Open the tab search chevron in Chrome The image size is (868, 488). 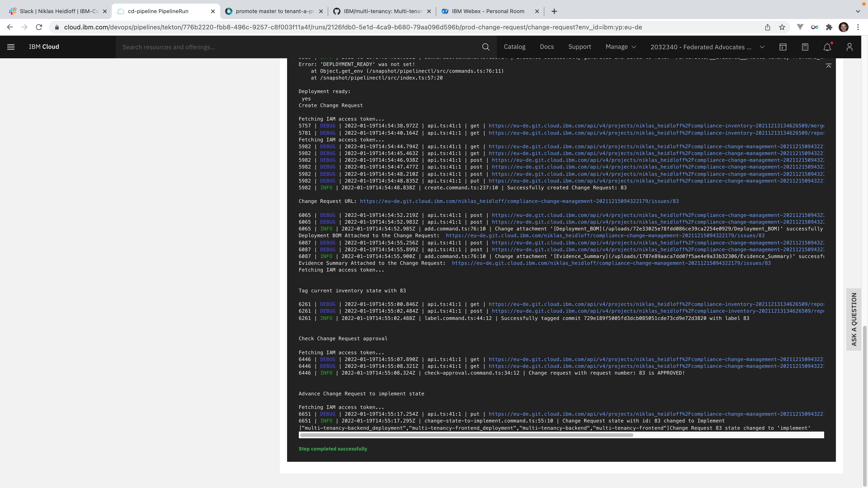point(858,11)
